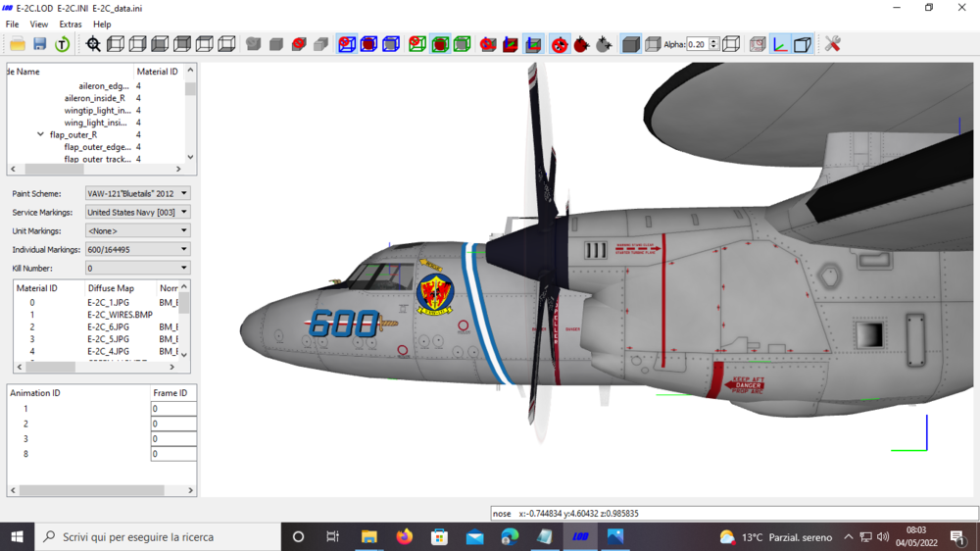The height and width of the screenshot is (551, 980).
Task: Open the View menu
Action: pos(39,25)
